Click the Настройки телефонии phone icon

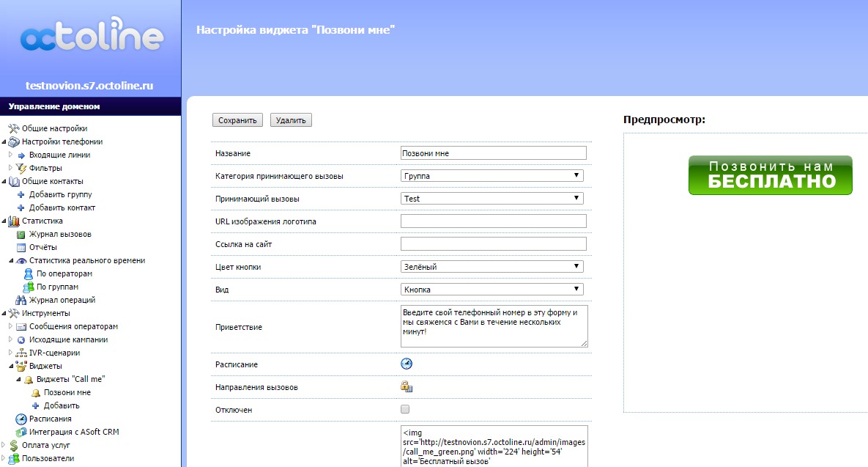[x=14, y=141]
